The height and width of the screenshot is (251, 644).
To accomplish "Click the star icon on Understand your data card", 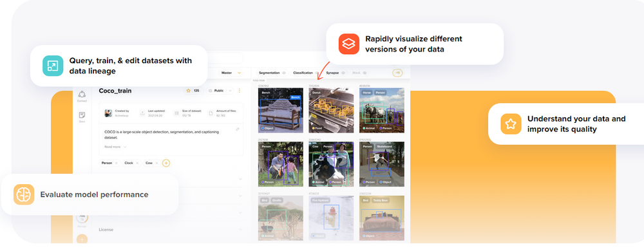I will pos(511,124).
